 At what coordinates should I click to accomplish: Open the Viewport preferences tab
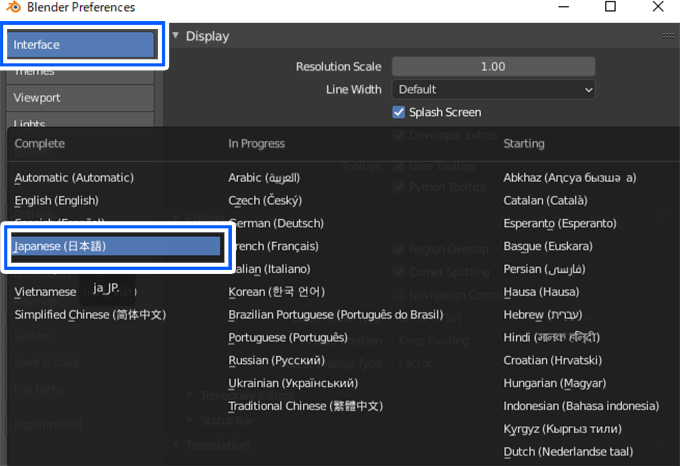[x=80, y=98]
